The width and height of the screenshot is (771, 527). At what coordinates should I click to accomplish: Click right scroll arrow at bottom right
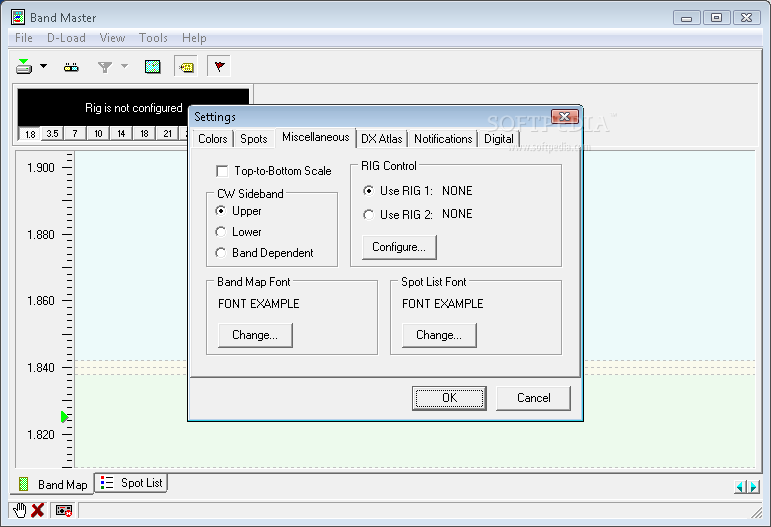tap(753, 487)
